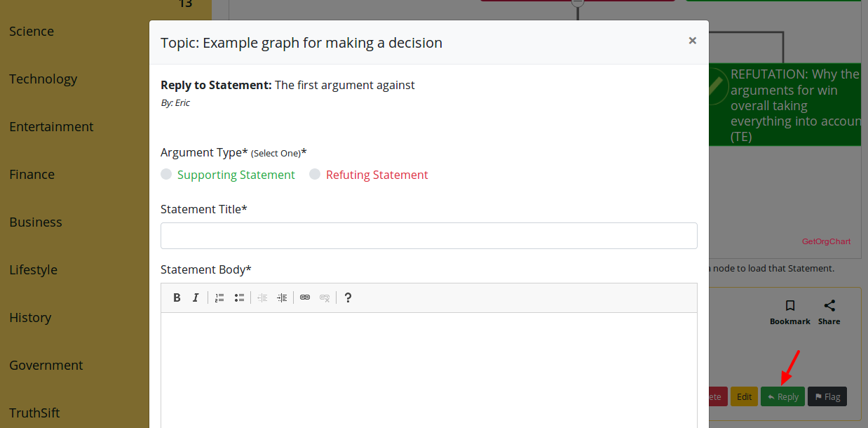Screen dimensions: 868x428
Task: Go to the Finance category
Action: (32, 175)
